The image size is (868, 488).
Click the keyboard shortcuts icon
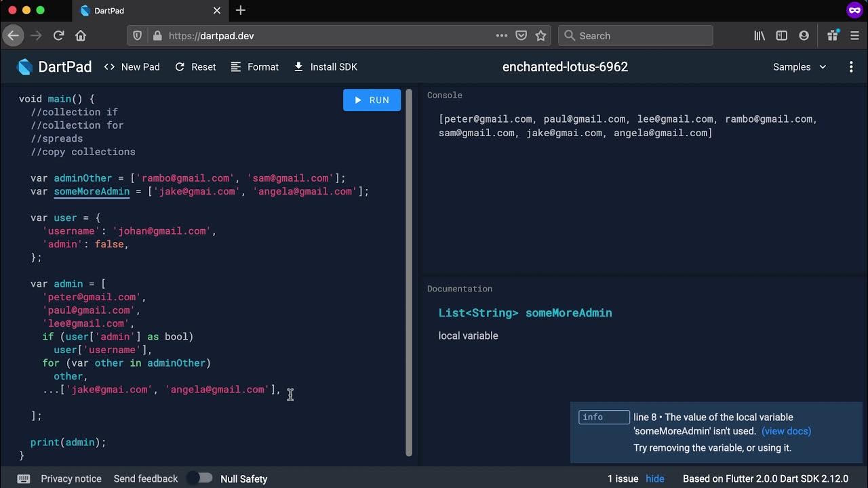(x=23, y=479)
